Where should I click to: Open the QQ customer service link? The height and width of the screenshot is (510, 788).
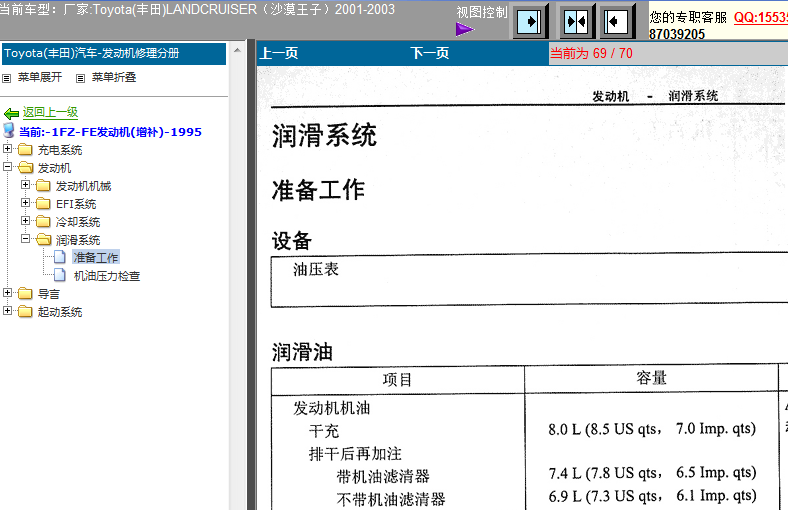[760, 18]
